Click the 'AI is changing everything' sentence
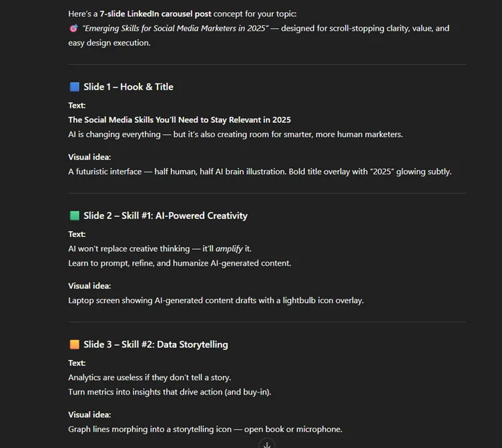 coord(235,134)
